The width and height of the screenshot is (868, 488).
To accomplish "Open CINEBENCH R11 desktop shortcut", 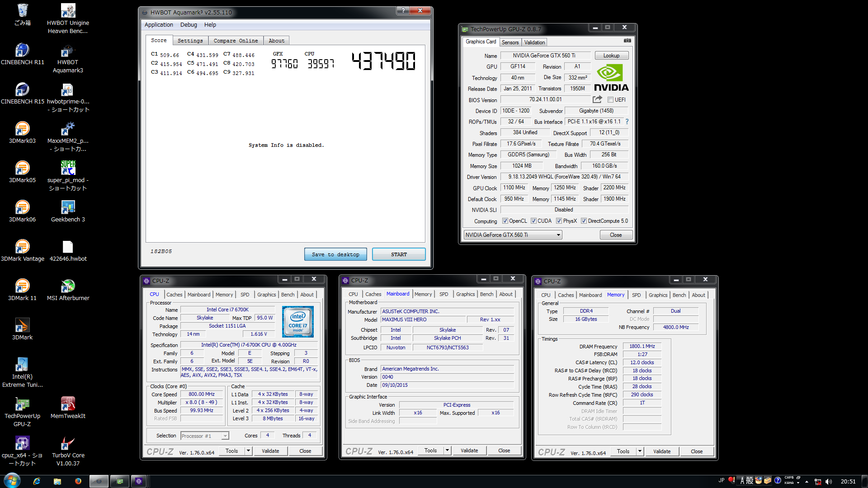I will (x=22, y=54).
